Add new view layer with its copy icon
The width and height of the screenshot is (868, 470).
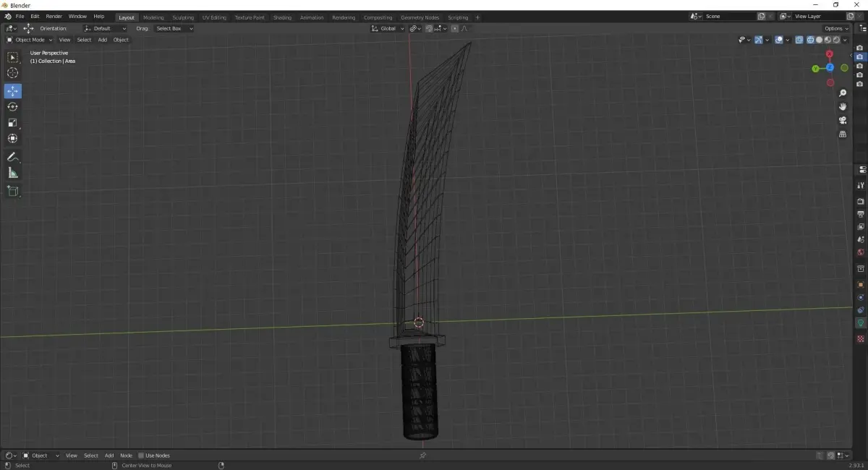pyautogui.click(x=849, y=16)
